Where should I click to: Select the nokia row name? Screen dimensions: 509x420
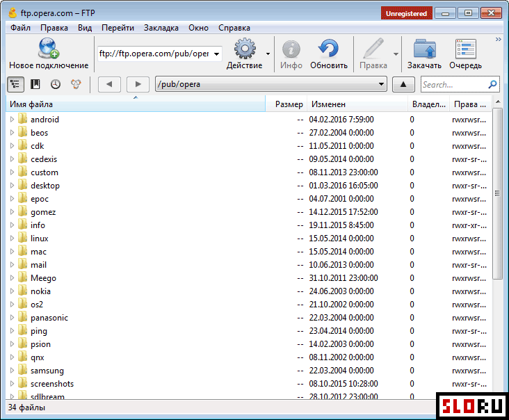coord(40,291)
